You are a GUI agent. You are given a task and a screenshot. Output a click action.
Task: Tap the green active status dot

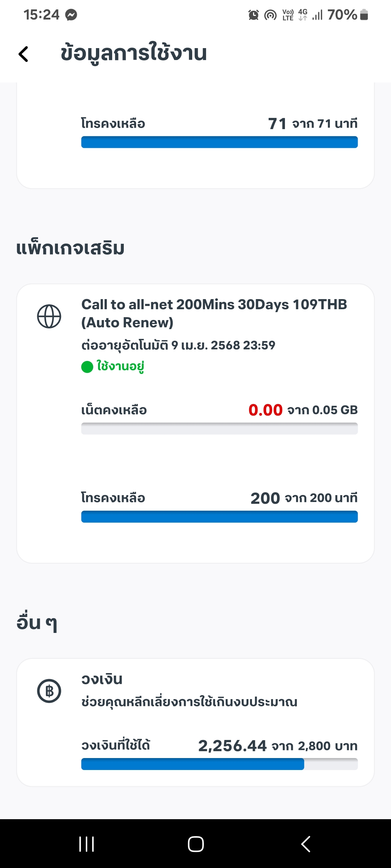click(87, 367)
